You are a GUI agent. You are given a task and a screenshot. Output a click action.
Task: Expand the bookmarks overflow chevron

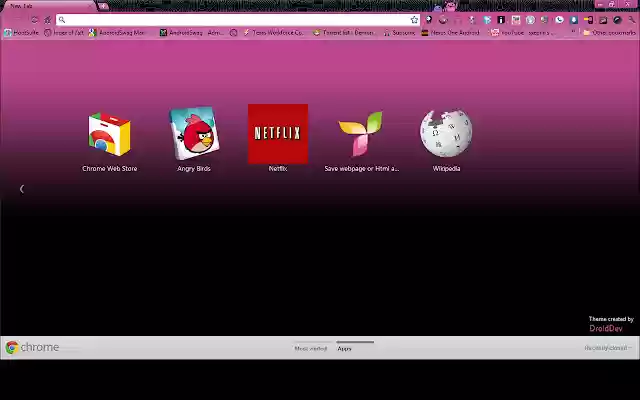pyautogui.click(x=573, y=32)
